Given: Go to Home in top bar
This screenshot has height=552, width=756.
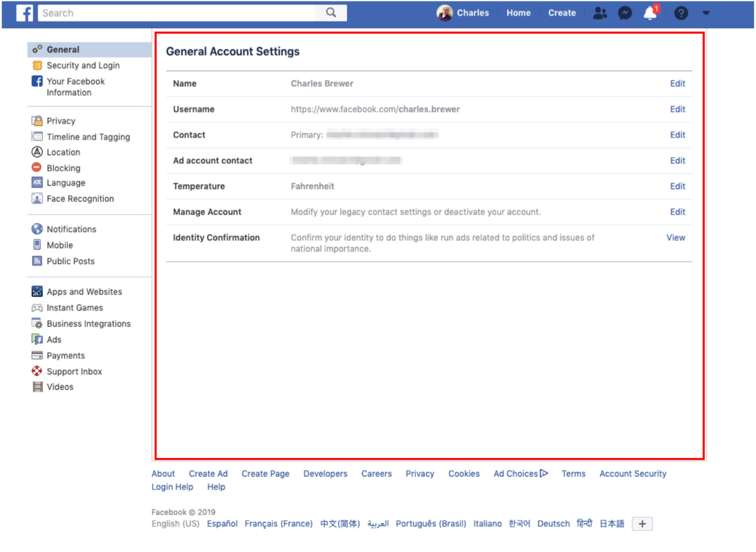Looking at the screenshot, I should pyautogui.click(x=518, y=13).
